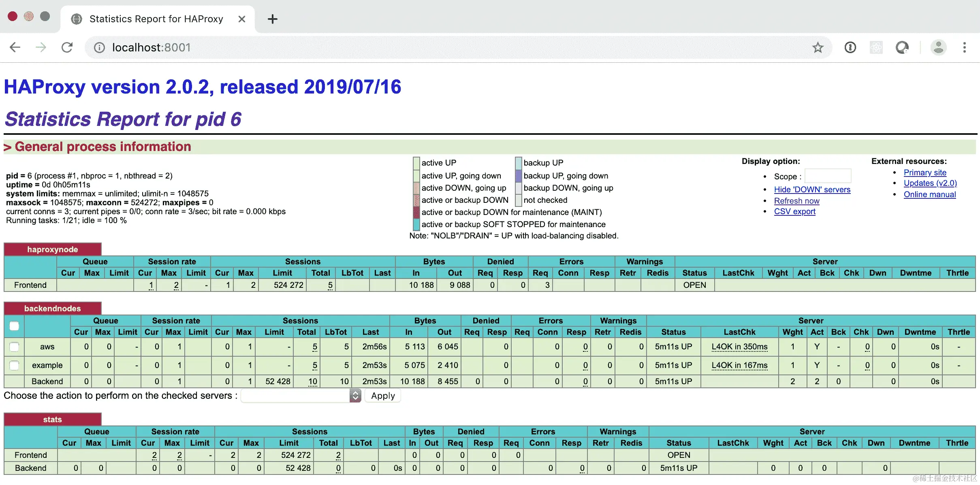Open the server action dropdown
Image resolution: width=980 pixels, height=485 pixels.
301,396
